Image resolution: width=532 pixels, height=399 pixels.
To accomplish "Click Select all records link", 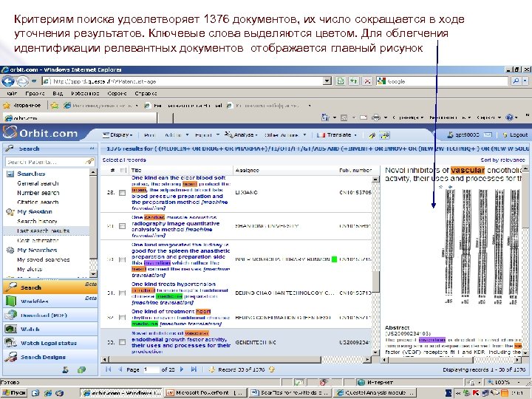I will 124,160.
